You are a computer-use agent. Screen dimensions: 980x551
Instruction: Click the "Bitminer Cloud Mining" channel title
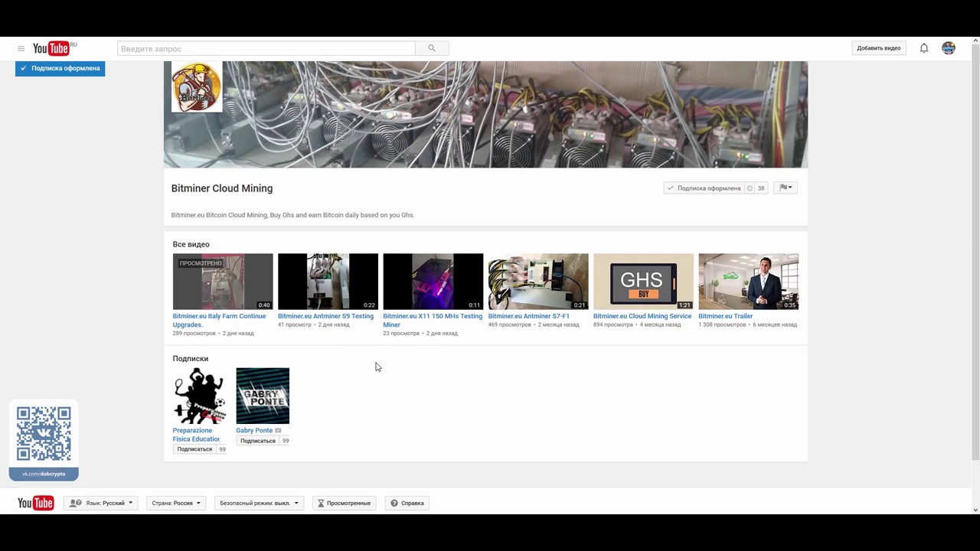[222, 188]
